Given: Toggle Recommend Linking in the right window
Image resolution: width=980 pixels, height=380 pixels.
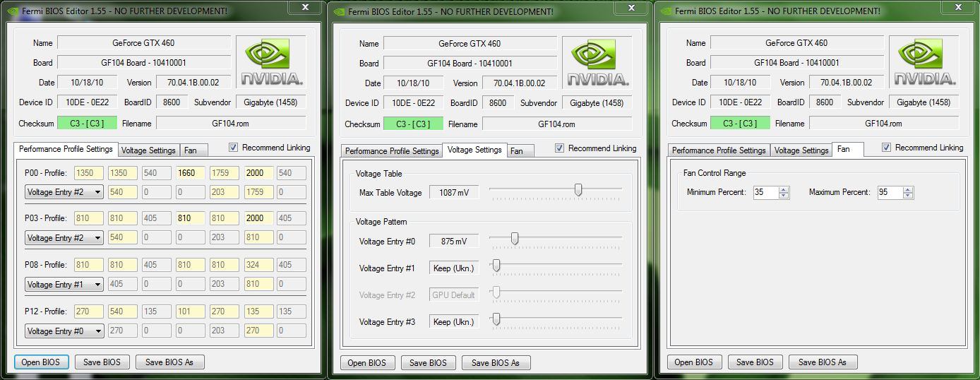Looking at the screenshot, I should click(887, 148).
